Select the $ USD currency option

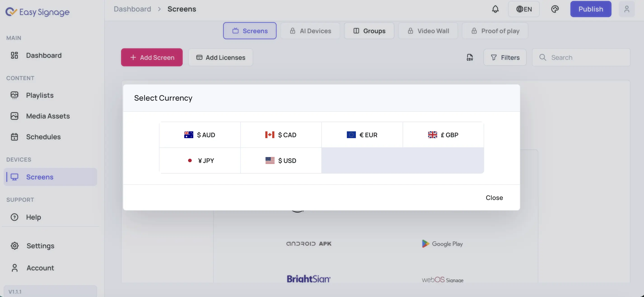click(x=281, y=160)
